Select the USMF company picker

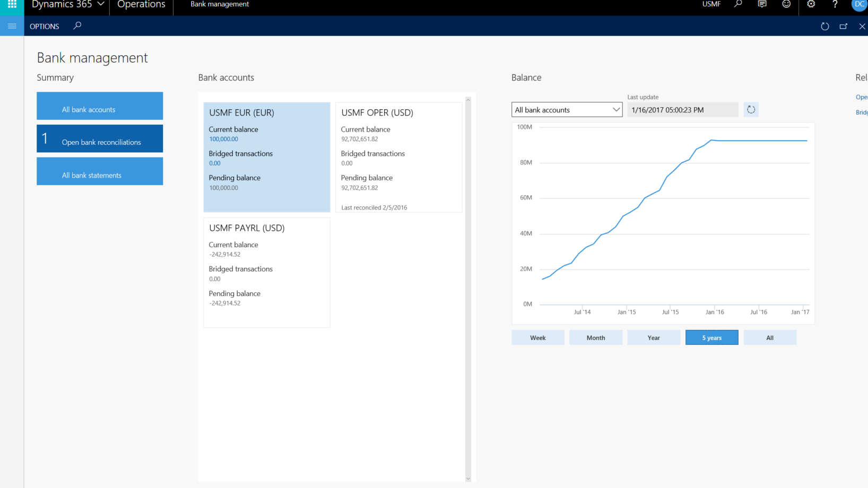(711, 4)
